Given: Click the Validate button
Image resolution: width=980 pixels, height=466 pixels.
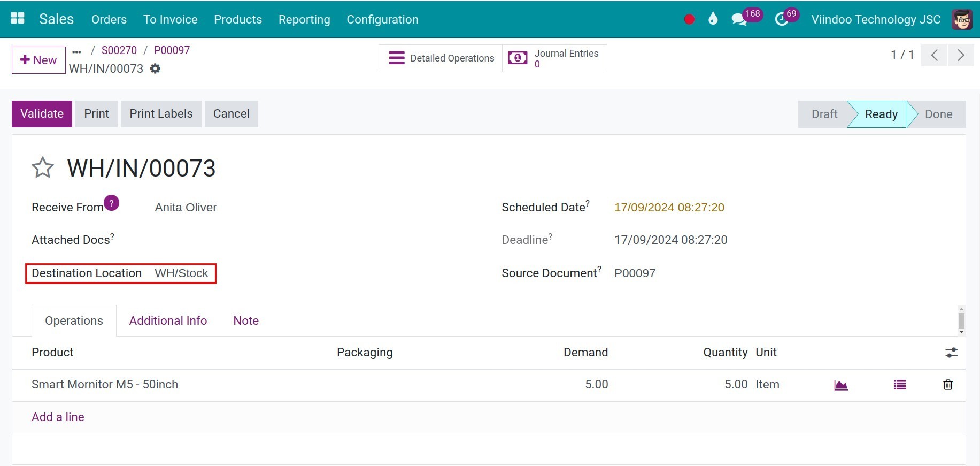Looking at the screenshot, I should 42,114.
